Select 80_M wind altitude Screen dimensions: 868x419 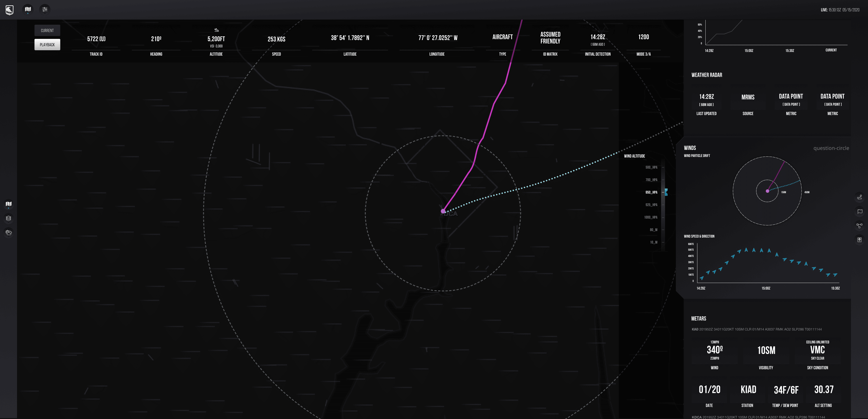tap(653, 230)
